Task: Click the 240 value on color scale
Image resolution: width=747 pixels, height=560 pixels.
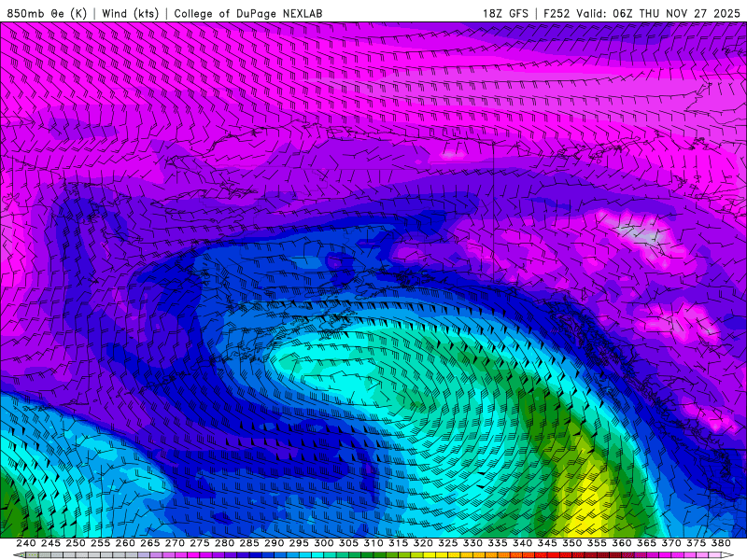Action: 26,543
